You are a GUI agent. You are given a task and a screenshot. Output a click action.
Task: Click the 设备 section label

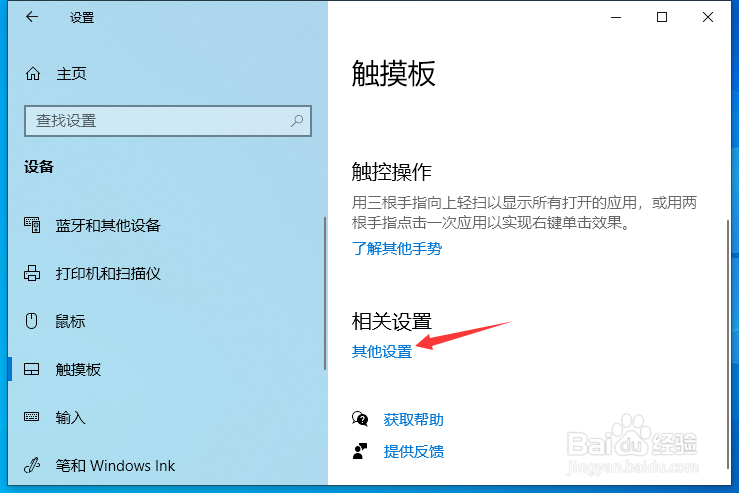click(39, 166)
